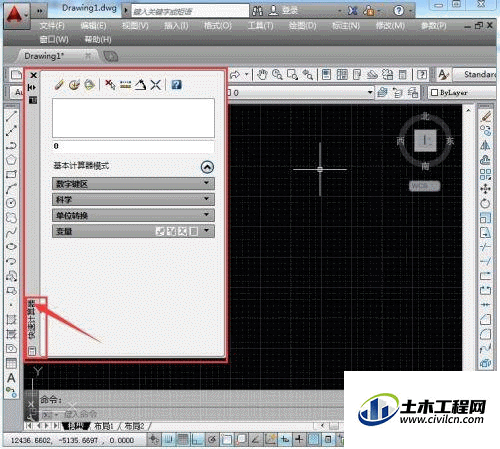The height and width of the screenshot is (449, 500).
Task: Open QuickCalc blue help question icon
Action: pyautogui.click(x=176, y=85)
